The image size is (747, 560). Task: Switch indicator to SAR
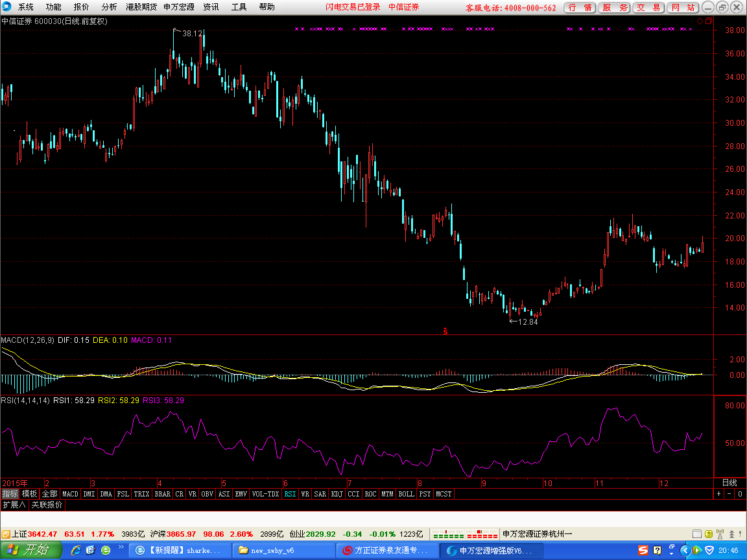click(x=320, y=494)
